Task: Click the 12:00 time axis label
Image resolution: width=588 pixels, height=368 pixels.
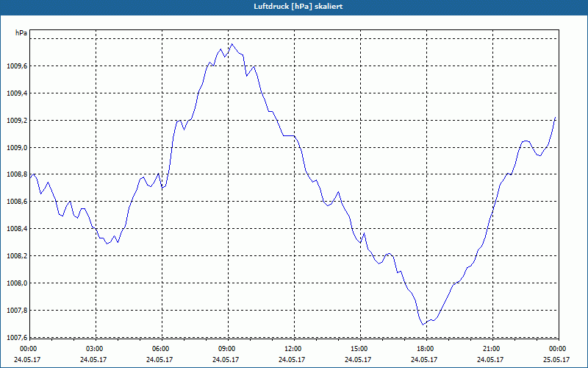Action: pos(293,349)
